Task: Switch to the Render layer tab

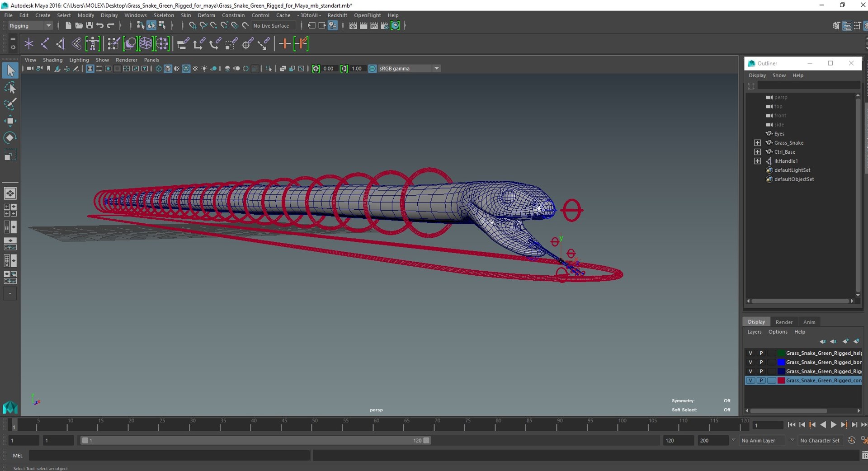Action: click(784, 322)
